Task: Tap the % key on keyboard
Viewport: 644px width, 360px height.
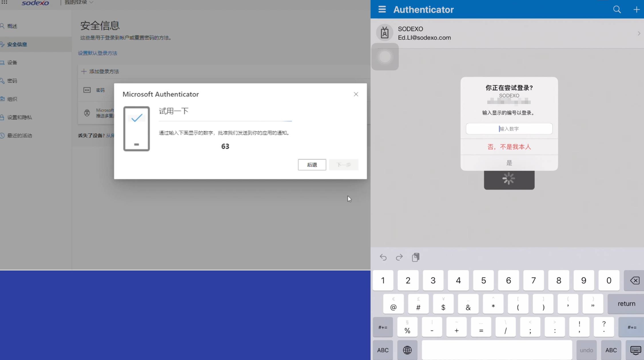Action: [x=407, y=327]
